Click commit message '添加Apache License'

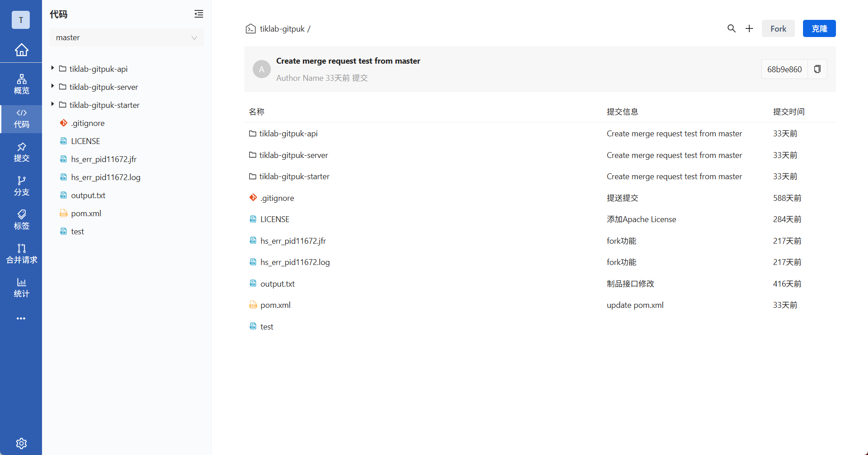tap(641, 219)
